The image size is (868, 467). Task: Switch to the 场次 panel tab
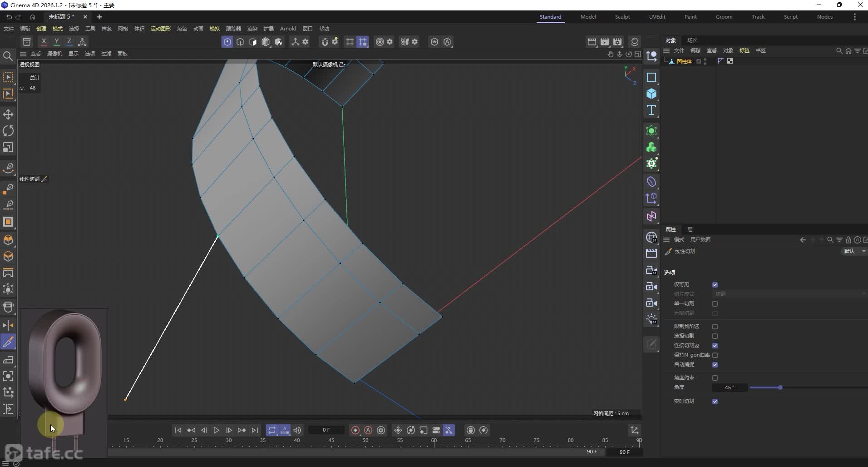click(x=692, y=40)
